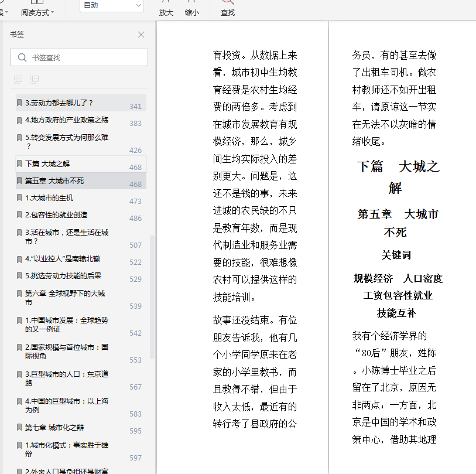Click the collapse all bookmarks icon
476x474 pixels.
[35, 79]
